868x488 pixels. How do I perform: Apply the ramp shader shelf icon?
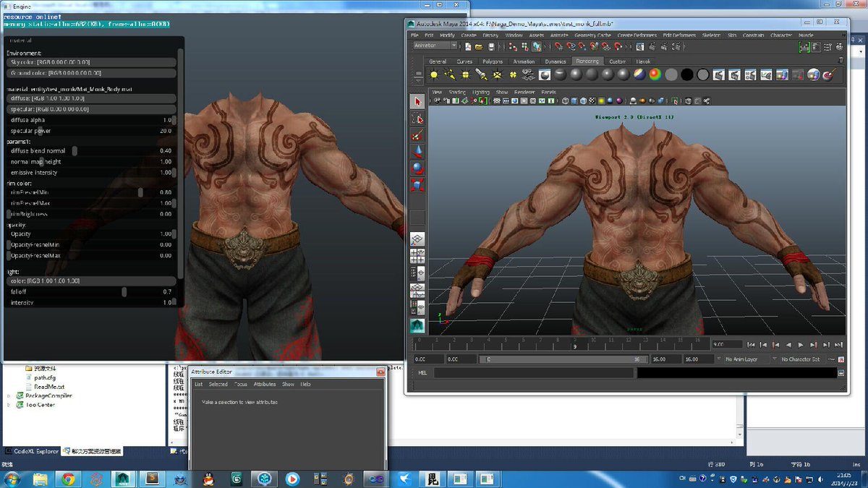pyautogui.click(x=654, y=74)
